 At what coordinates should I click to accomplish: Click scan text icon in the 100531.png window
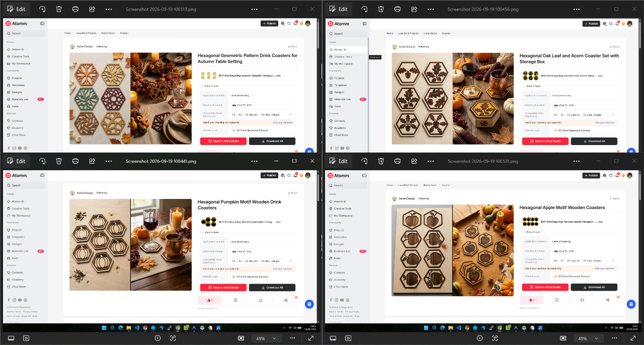tap(495, 338)
